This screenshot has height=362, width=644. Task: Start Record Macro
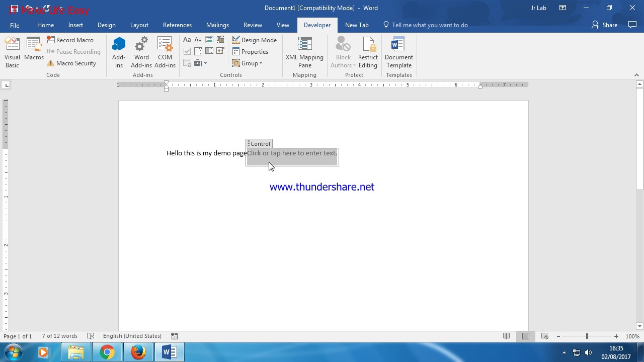[x=70, y=40]
